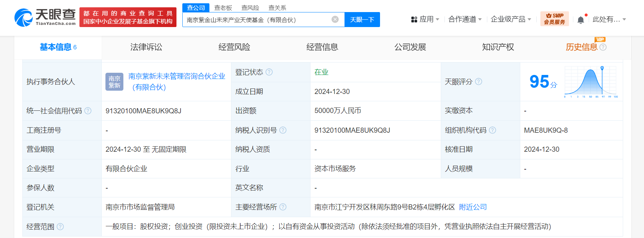Select the 查老板 search tab
This screenshot has height=238, width=644.
coord(223,8)
